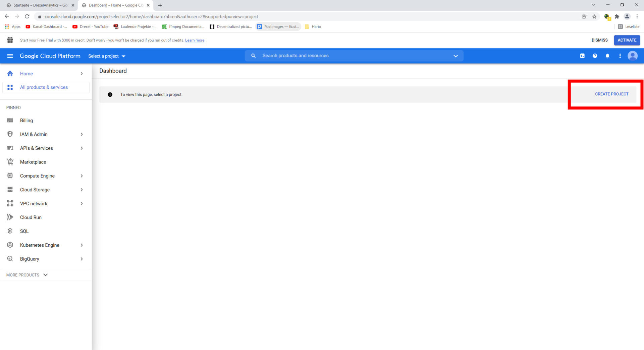This screenshot has width=644, height=350.
Task: Click the ACTIVATE button
Action: click(x=627, y=40)
